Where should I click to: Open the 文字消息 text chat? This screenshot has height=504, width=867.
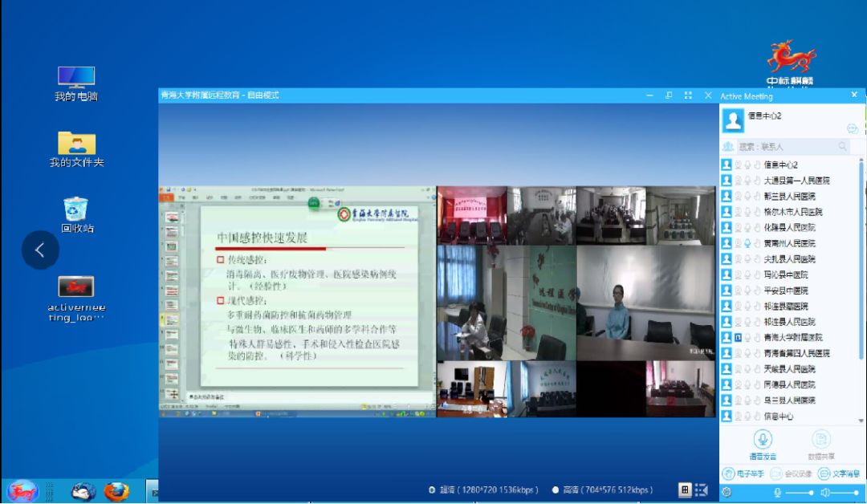coord(824,474)
